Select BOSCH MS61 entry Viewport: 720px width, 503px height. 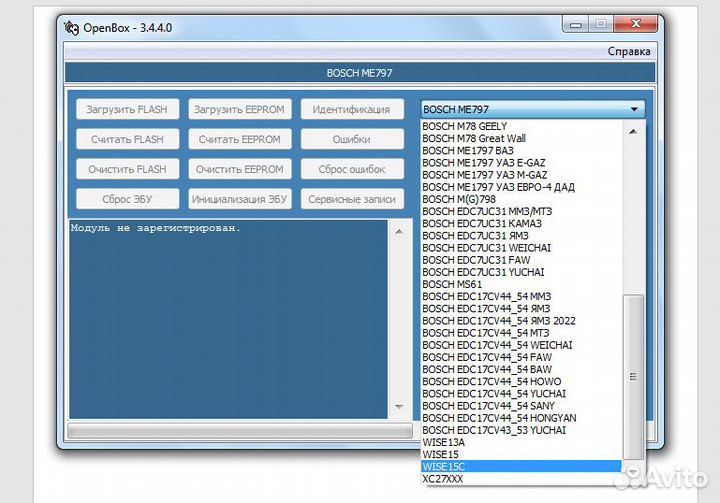[x=521, y=284]
